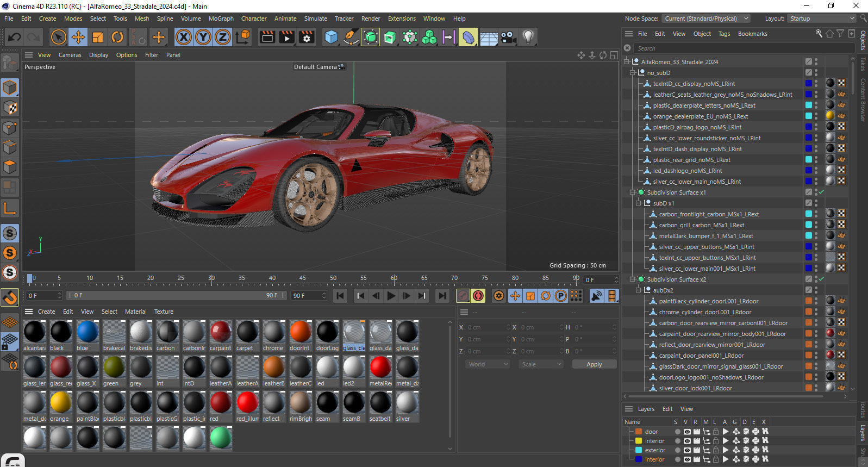Collapse the subD x1 null
The image size is (868, 467).
[x=639, y=203]
